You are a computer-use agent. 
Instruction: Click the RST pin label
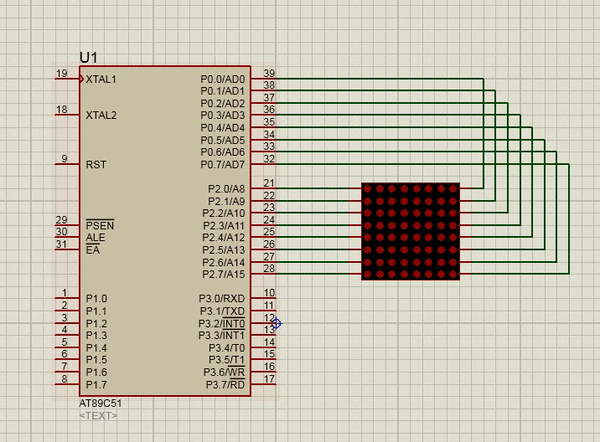(96, 165)
